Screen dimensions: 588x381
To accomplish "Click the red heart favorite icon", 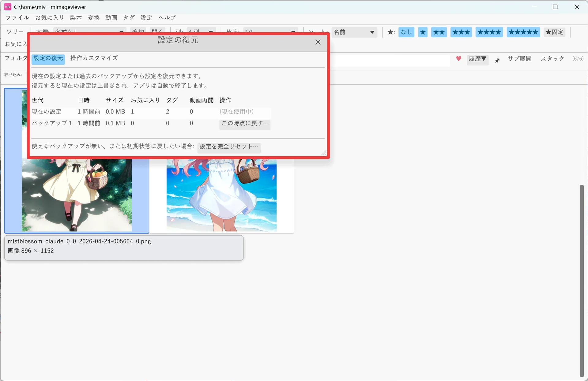I will pyautogui.click(x=458, y=59).
